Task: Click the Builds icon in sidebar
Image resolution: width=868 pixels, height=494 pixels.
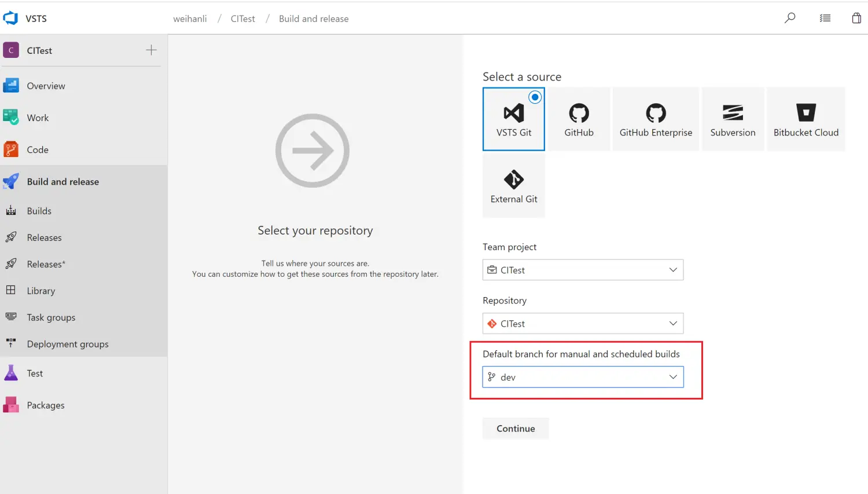Action: [11, 211]
